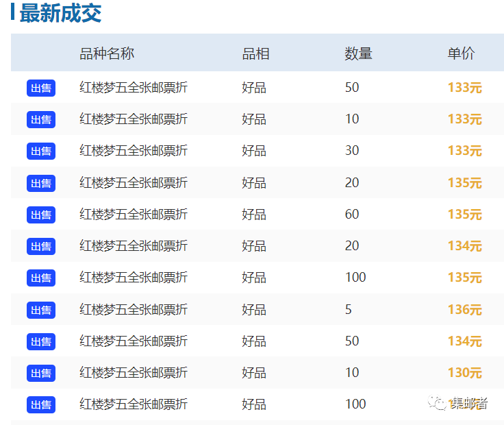Click quantity 30 cell
The image size is (504, 425).
352,151
